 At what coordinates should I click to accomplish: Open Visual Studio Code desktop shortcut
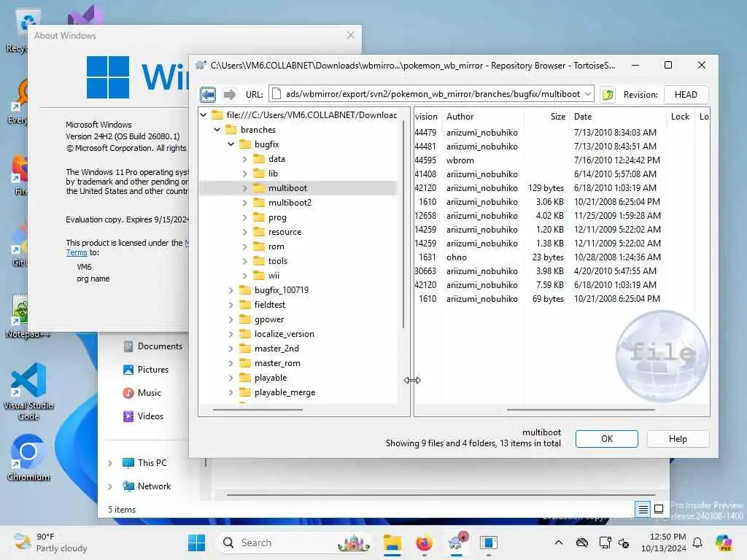click(28, 392)
